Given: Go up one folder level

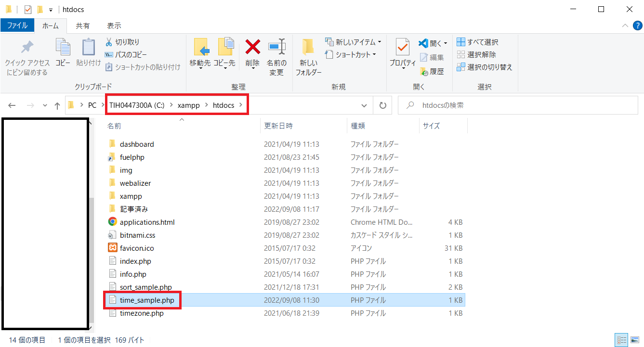Looking at the screenshot, I should pyautogui.click(x=57, y=105).
